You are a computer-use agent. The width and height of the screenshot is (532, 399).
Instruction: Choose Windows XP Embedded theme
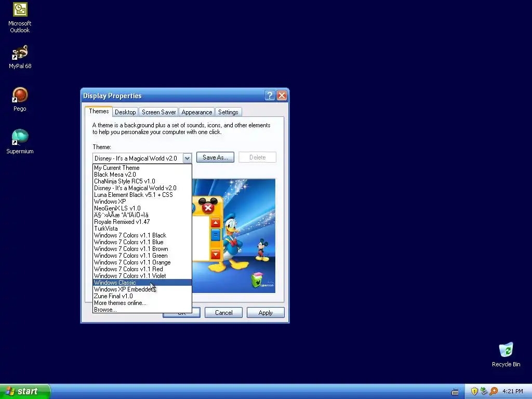(x=142, y=289)
